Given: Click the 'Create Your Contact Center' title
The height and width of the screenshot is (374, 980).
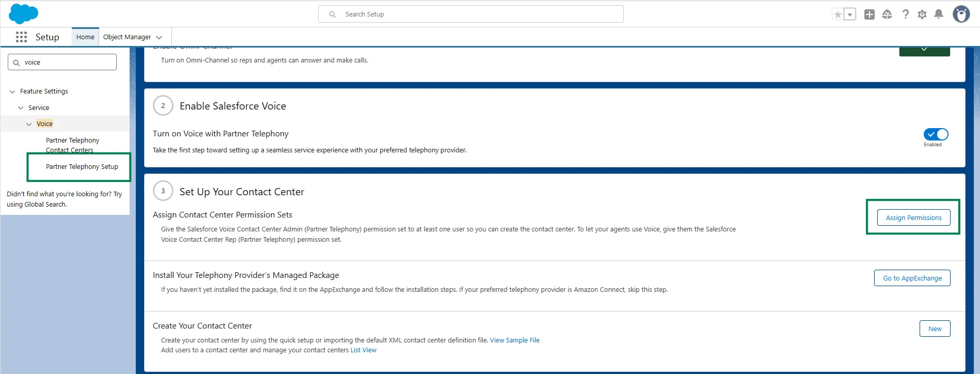Looking at the screenshot, I should tap(202, 325).
